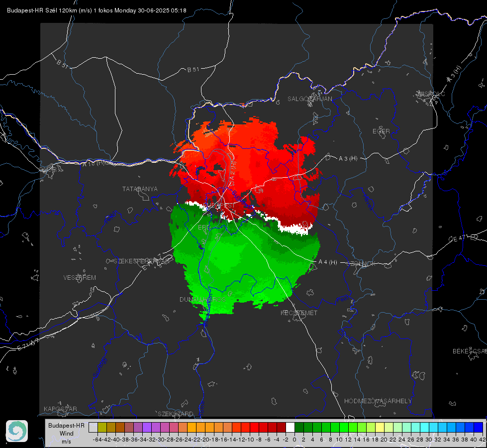The height and width of the screenshot is (448, 487).
Task: Pick the light gray leftmost legend swatch
Action: pos(93,427)
